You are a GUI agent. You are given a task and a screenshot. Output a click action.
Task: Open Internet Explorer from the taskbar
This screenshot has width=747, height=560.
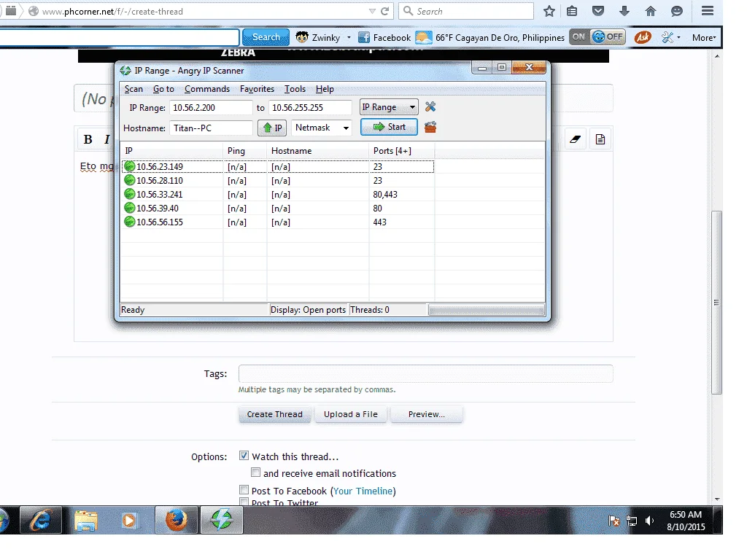click(41, 520)
